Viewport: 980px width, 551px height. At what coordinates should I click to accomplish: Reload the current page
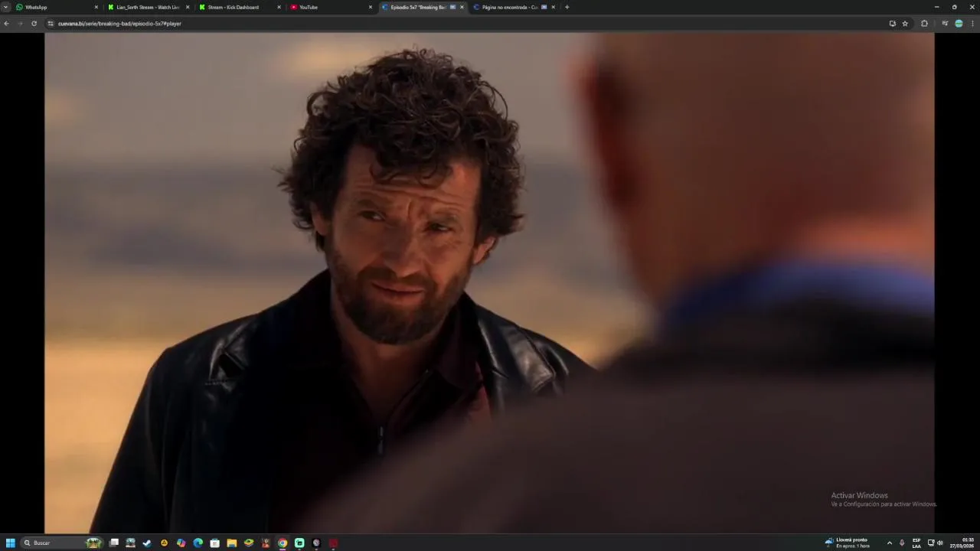click(x=34, y=24)
